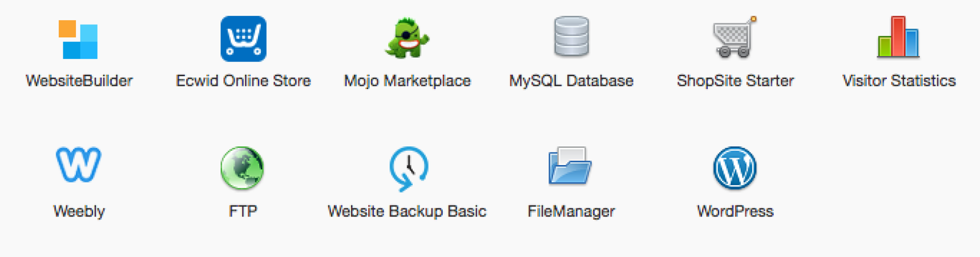Click the "Ecwid Online Store" label

tap(243, 81)
